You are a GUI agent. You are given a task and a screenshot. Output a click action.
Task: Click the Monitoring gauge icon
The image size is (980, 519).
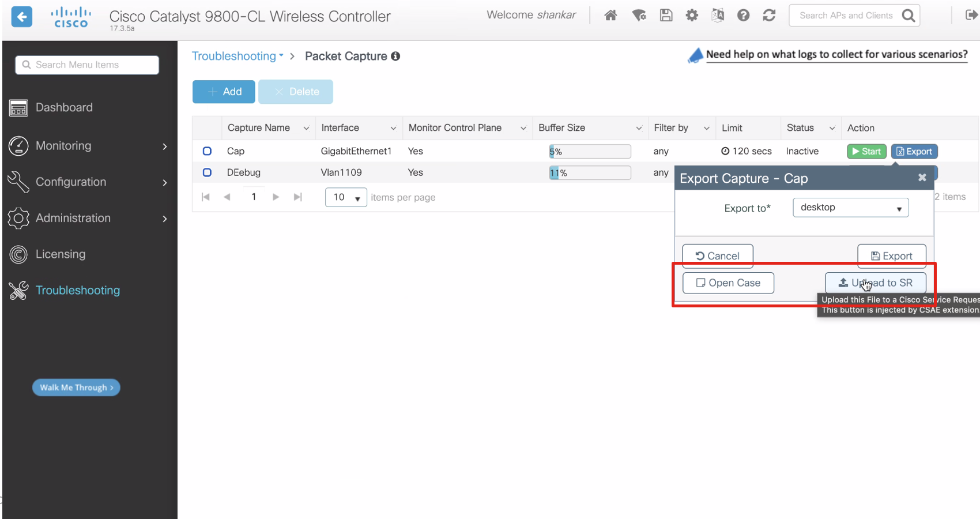tap(18, 146)
